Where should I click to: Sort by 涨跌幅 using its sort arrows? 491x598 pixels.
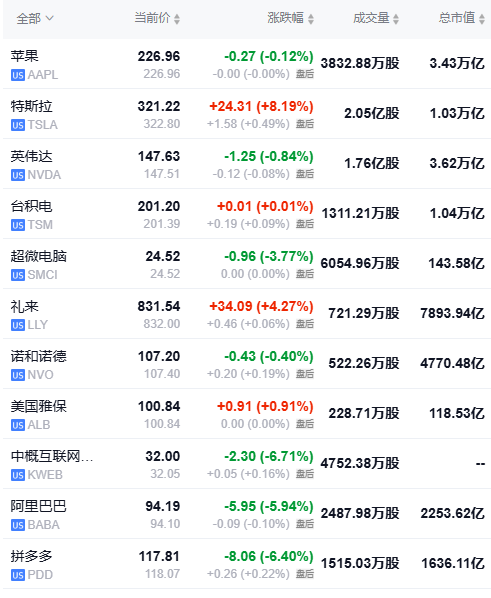point(311,19)
